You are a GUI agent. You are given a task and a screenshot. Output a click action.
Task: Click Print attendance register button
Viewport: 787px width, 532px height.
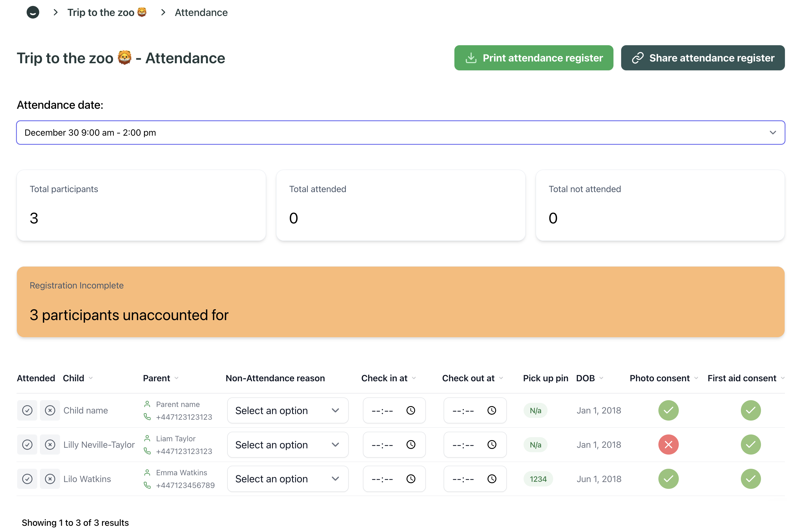tap(533, 58)
